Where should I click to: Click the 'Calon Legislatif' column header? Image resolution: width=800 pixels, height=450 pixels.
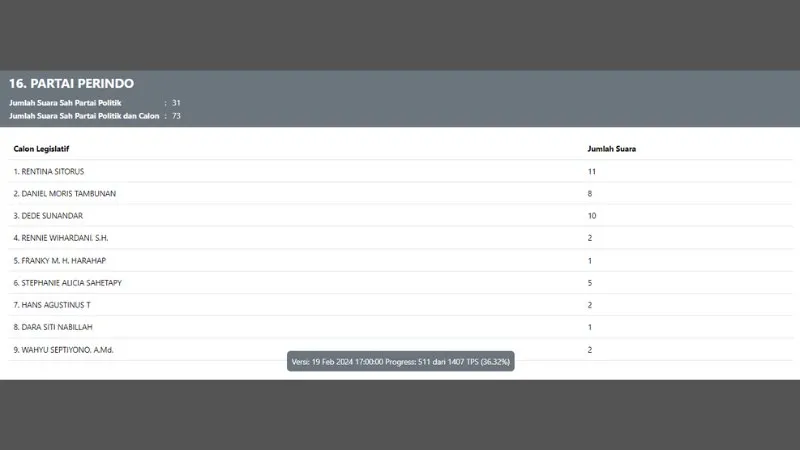tap(41, 149)
